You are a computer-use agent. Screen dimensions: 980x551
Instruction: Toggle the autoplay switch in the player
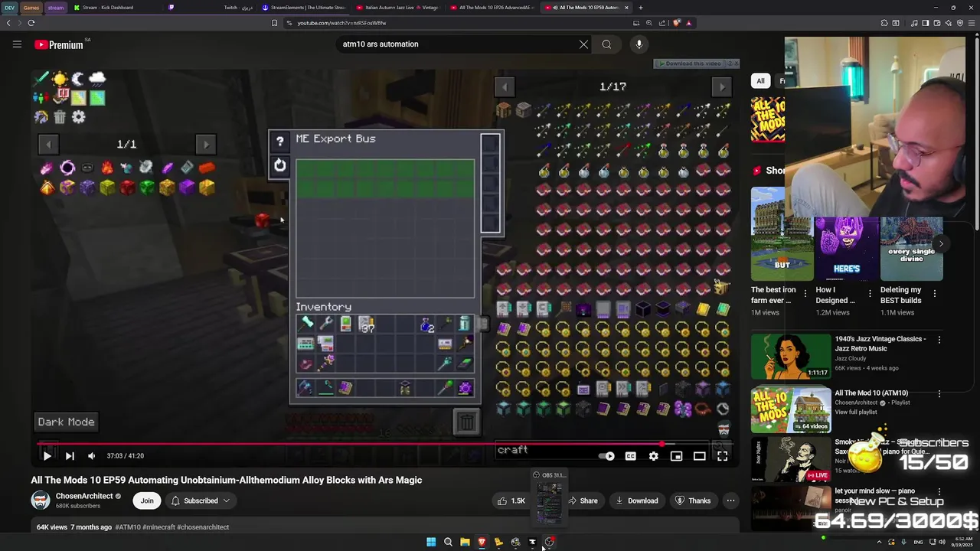[608, 456]
